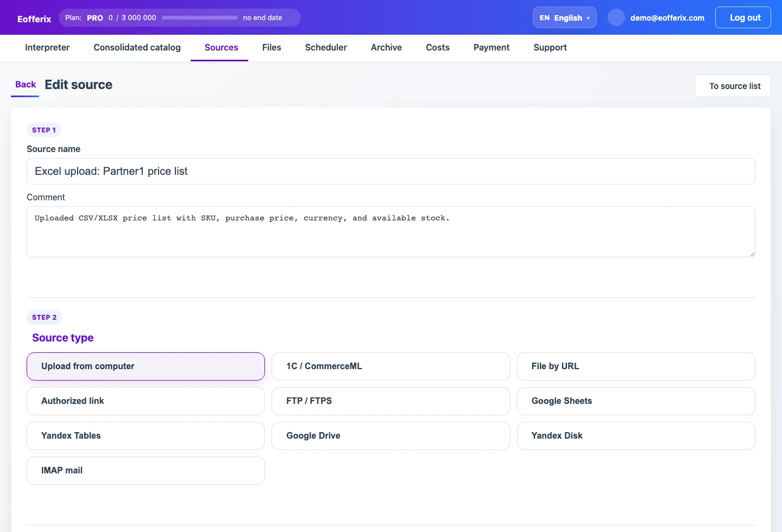Open the Consolidated catalog tab
The height and width of the screenshot is (532, 782).
coord(137,48)
